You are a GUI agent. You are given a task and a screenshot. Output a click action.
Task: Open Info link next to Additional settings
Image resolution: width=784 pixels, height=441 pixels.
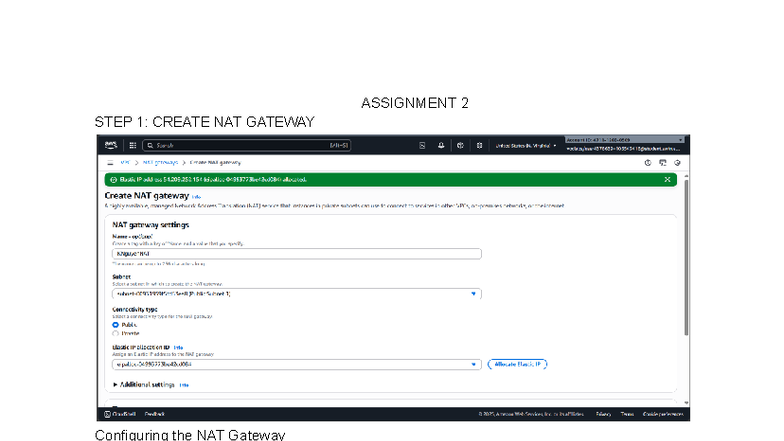[184, 385]
